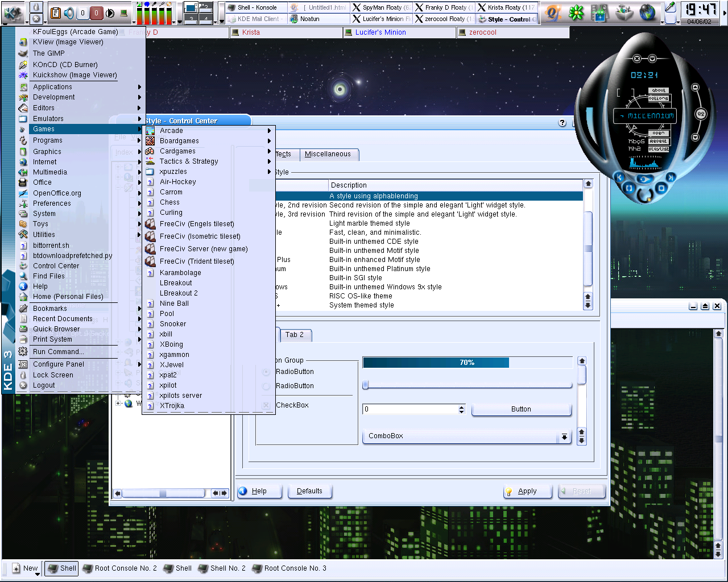Expand the Arcade games submenu
728x582 pixels.
[208, 131]
